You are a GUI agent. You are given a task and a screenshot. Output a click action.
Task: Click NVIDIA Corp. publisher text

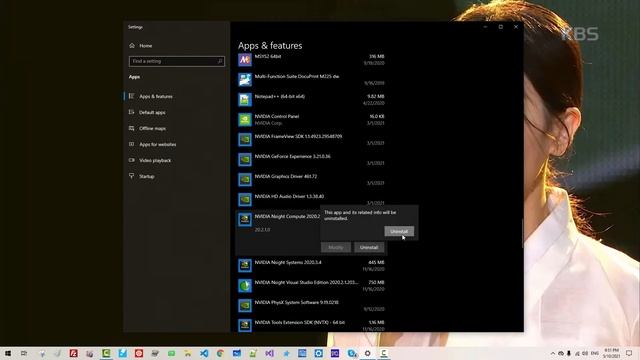(268, 123)
